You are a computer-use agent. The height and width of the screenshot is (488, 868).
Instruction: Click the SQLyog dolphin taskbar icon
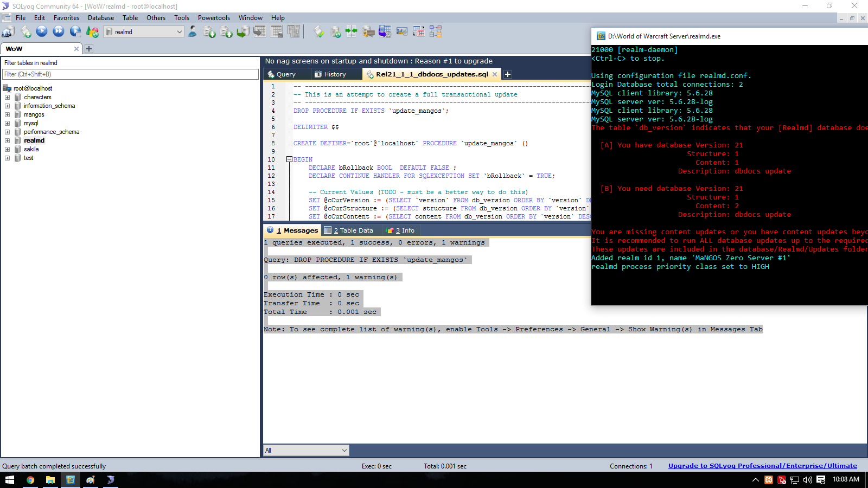pyautogui.click(x=110, y=480)
